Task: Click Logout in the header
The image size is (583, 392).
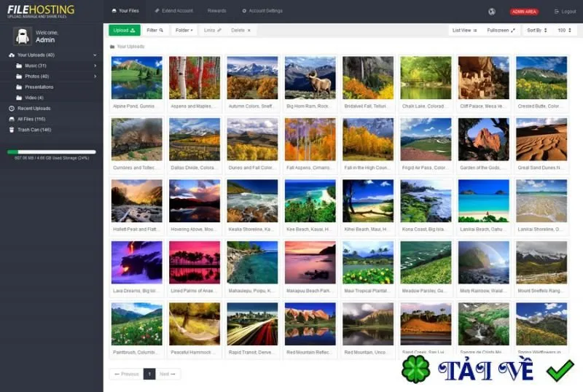Action: click(566, 12)
